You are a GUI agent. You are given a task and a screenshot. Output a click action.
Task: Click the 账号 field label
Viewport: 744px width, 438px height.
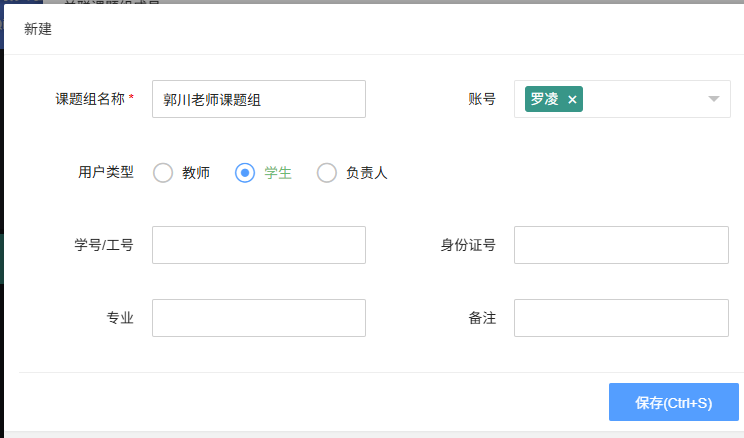tap(482, 99)
